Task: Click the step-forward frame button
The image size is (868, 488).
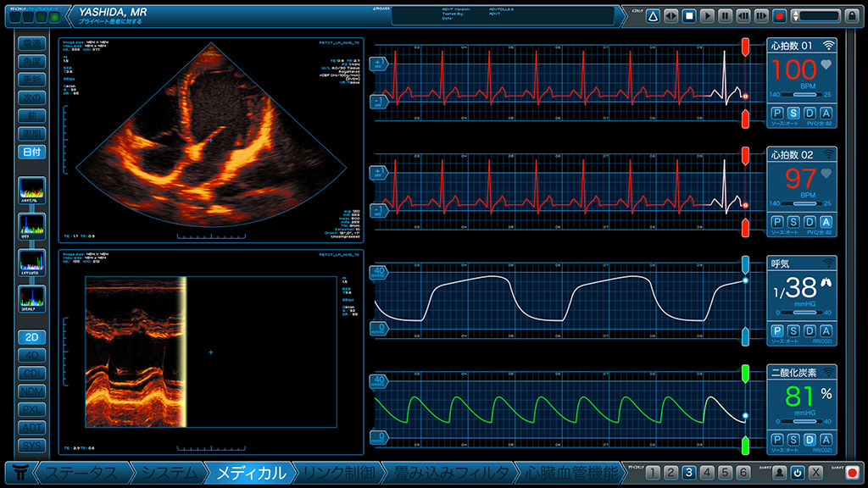Action: tap(760, 16)
